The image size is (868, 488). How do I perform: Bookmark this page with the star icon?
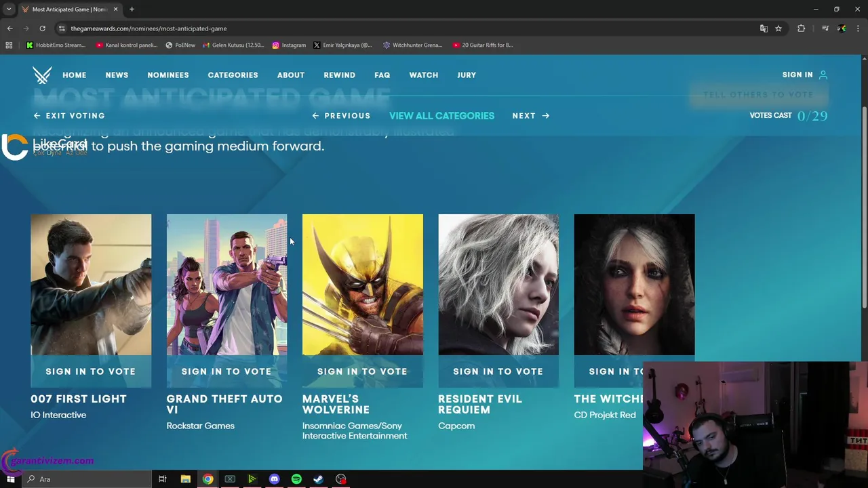pos(778,28)
